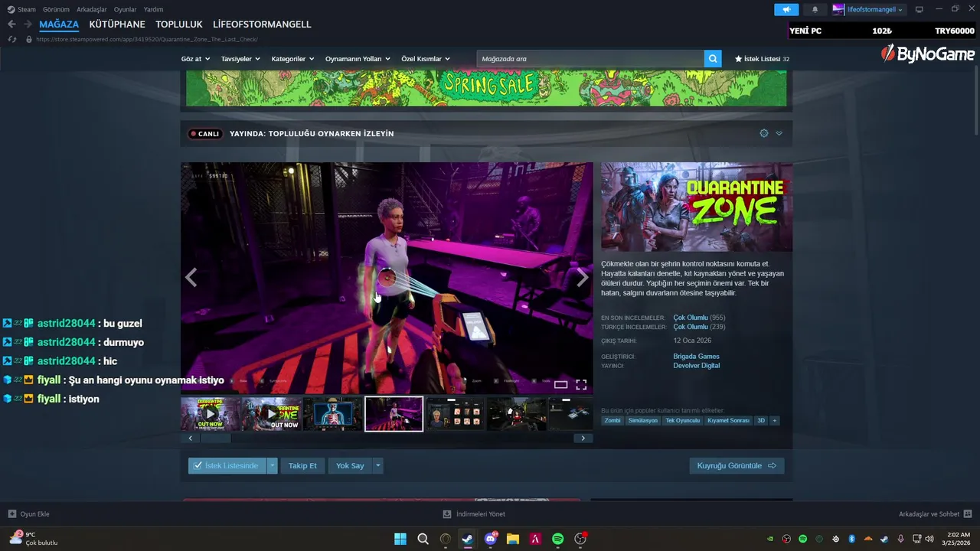Viewport: 980px width, 551px height.
Task: Click the Big Picture mode monitor icon
Action: pyautogui.click(x=920, y=9)
